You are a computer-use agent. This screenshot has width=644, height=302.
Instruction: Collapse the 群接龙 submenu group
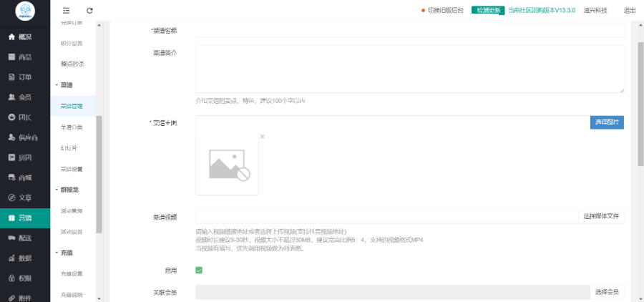click(69, 190)
